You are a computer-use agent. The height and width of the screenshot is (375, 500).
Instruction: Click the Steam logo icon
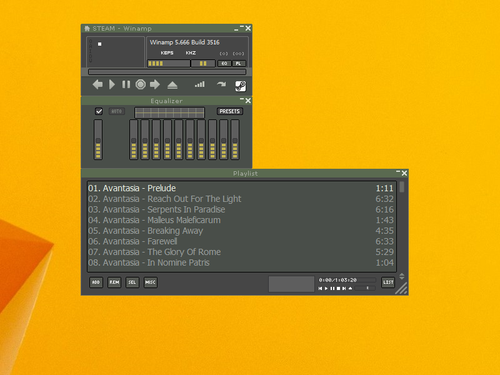point(241,86)
